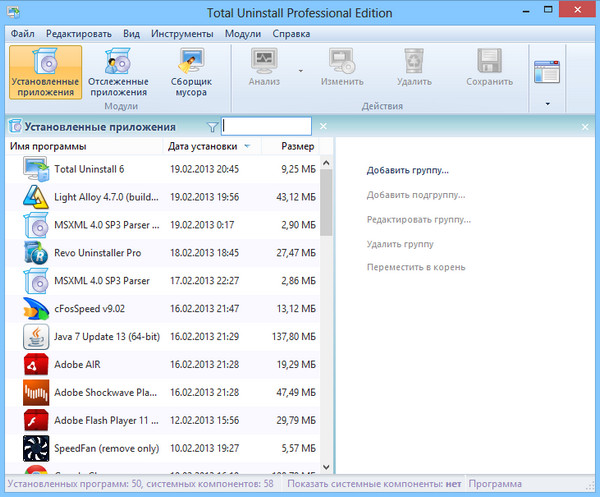The width and height of the screenshot is (600, 497).
Task: Open the Установленные приложения module
Action: (x=46, y=72)
